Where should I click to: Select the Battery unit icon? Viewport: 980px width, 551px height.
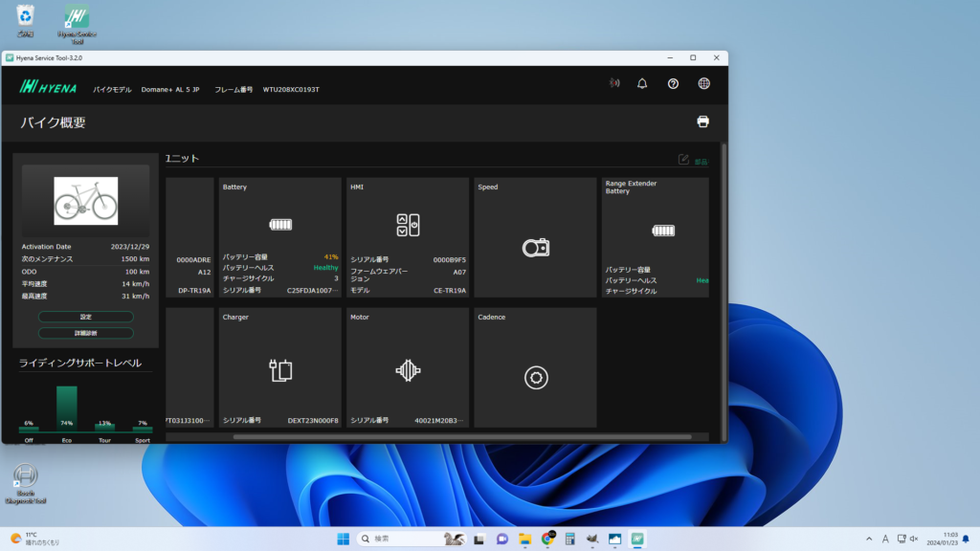click(x=280, y=226)
